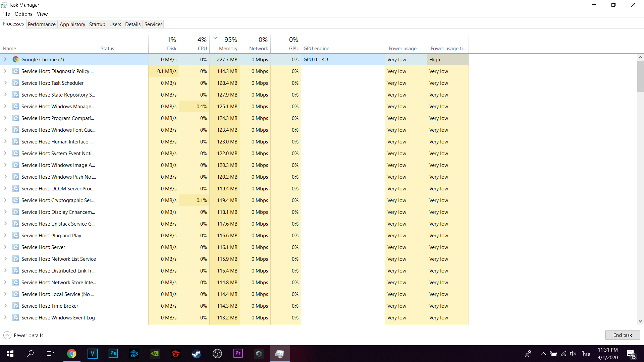644x362 pixels.
Task: Open Steam from the taskbar
Action: (x=196, y=353)
